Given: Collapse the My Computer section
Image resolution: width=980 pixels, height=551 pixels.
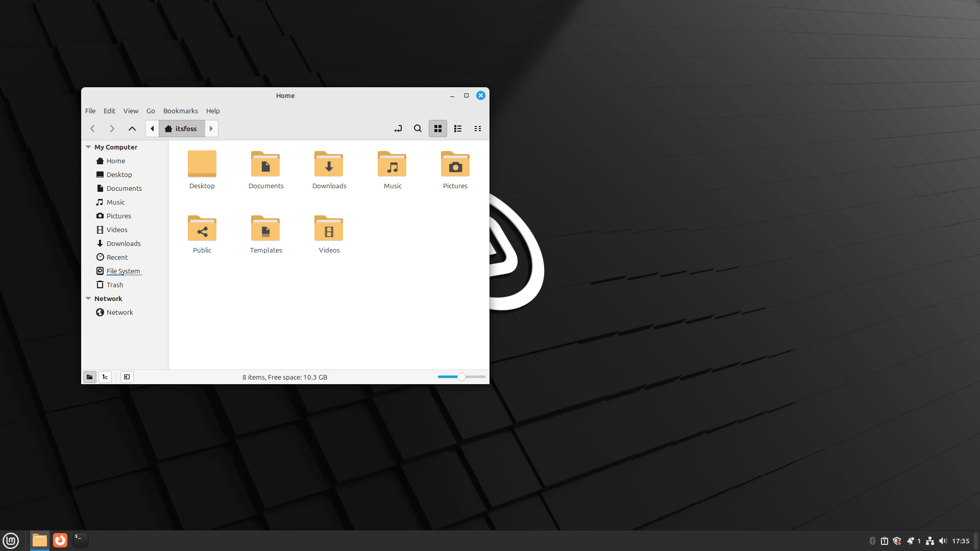Looking at the screenshot, I should click(x=88, y=147).
